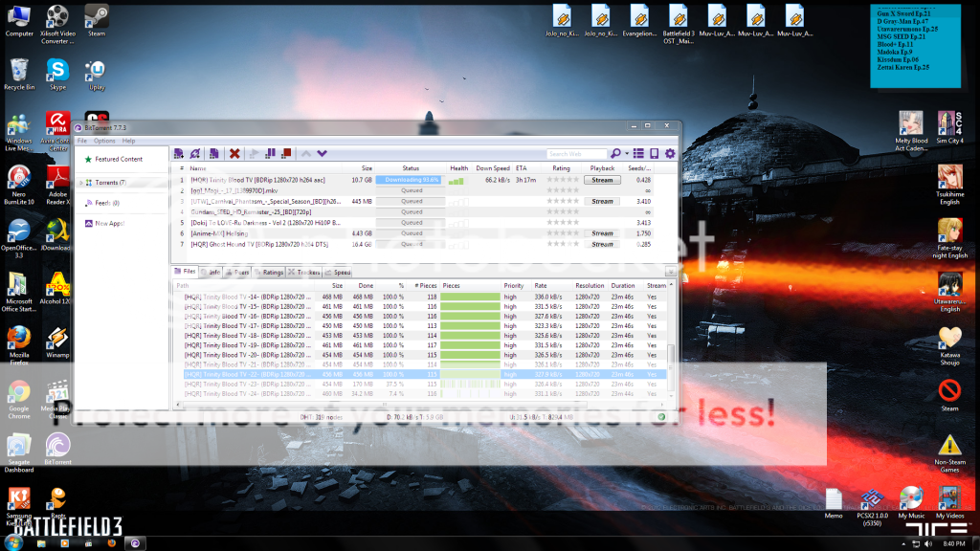Viewport: 980px width, 551px height.
Task: Click Stream button for Trinity Blood torrent
Action: pos(602,180)
